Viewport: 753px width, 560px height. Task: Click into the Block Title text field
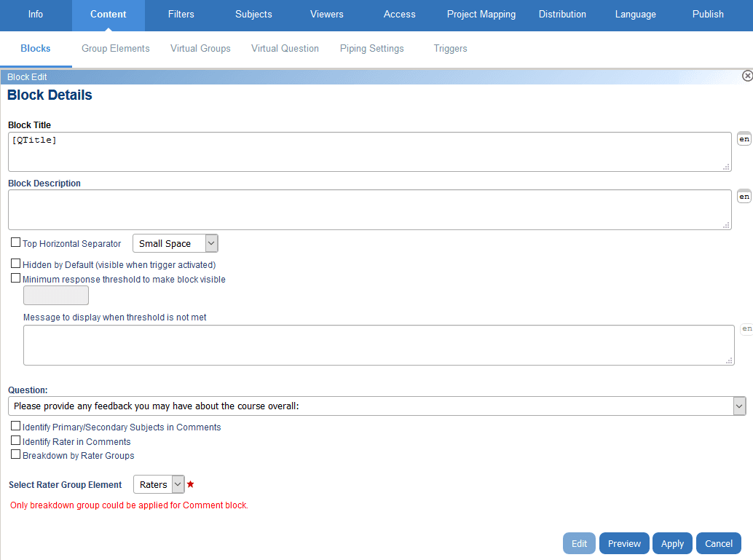[x=370, y=151]
